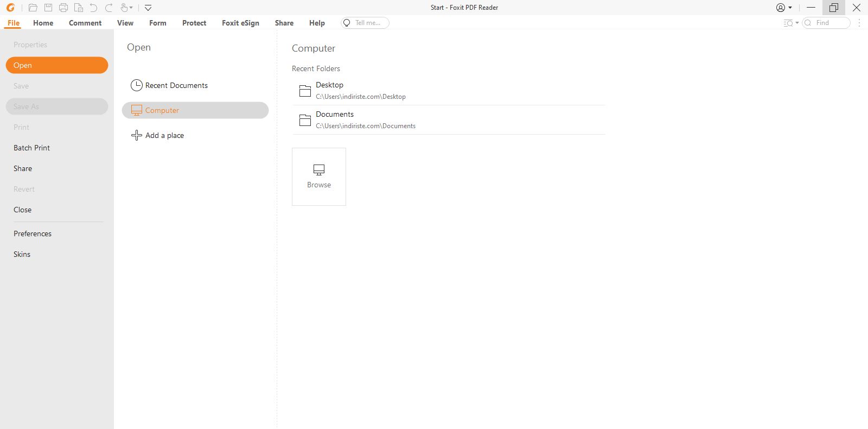This screenshot has height=429, width=868.
Task: Click the Desktop folder icon
Action: point(305,91)
